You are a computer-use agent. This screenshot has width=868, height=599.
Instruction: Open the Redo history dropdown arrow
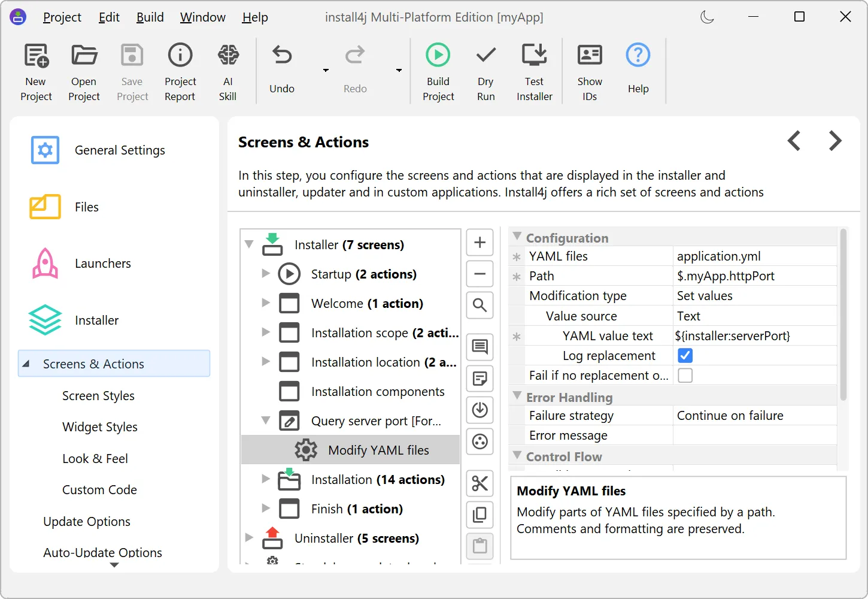click(399, 71)
